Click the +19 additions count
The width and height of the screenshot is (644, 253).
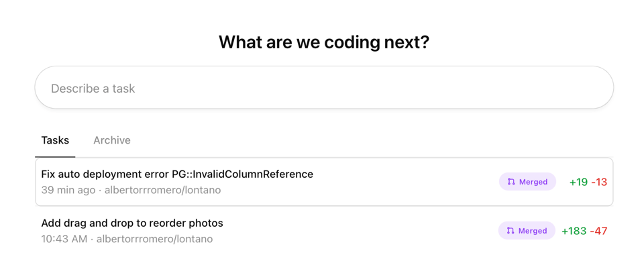point(579,182)
